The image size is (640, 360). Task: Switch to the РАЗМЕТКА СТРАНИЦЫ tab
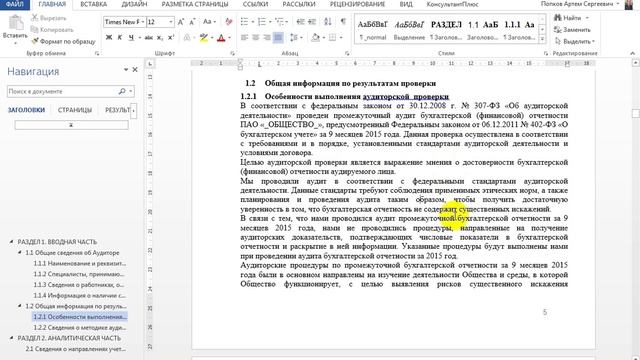195,4
